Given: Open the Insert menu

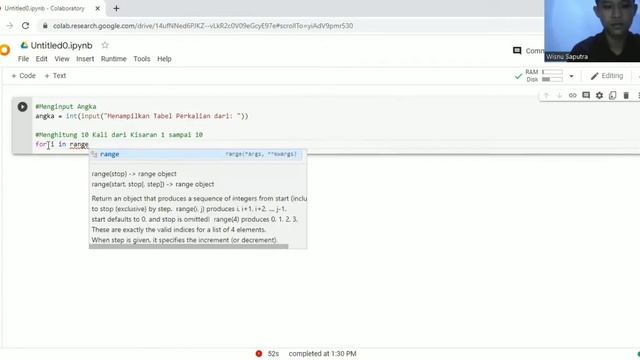Looking at the screenshot, I should 85,59.
